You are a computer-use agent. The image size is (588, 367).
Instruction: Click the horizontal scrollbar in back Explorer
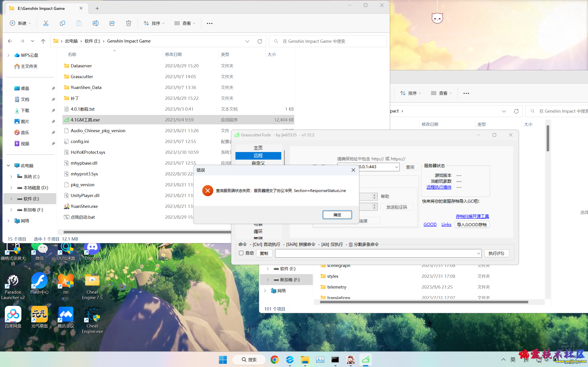click(x=424, y=302)
